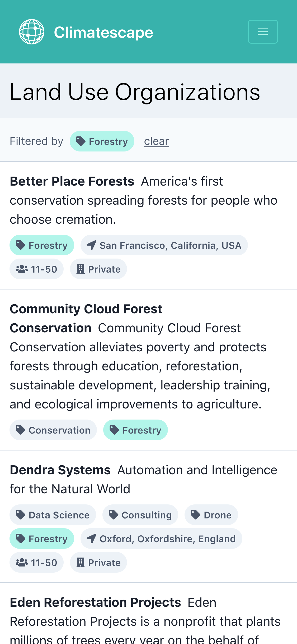
Task: Toggle the Forestry filter tag at the top
Action: pyautogui.click(x=102, y=141)
